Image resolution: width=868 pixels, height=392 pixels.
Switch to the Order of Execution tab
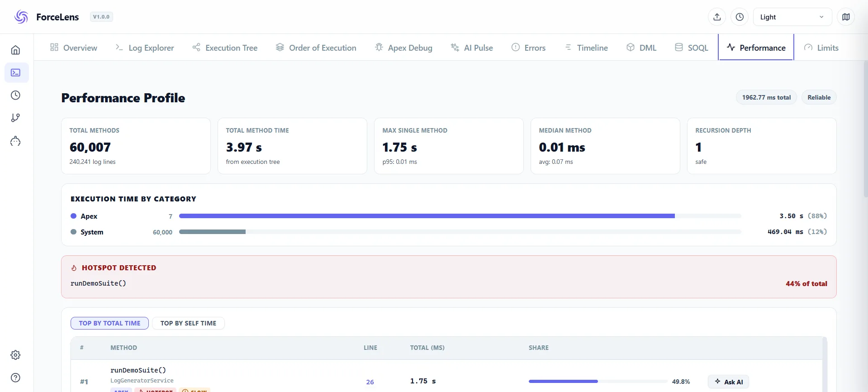point(316,48)
